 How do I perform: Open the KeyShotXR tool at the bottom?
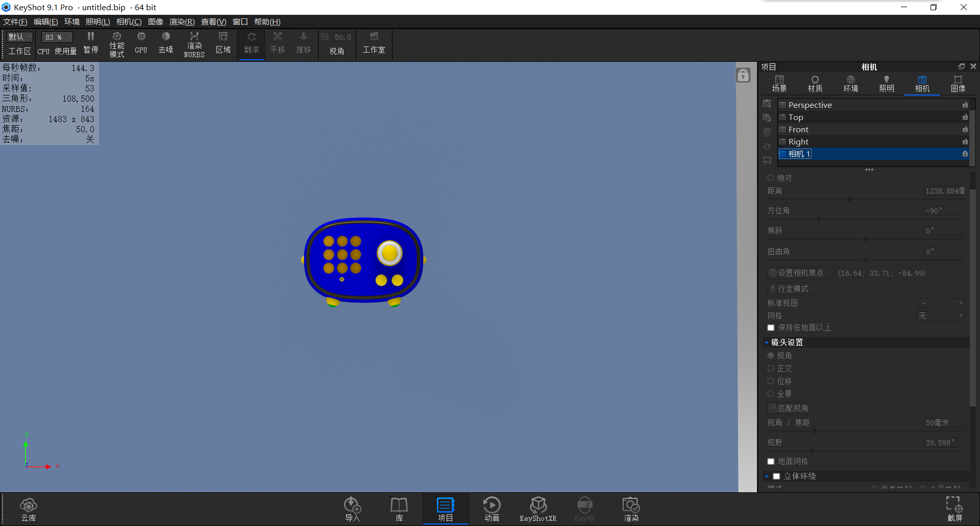click(538, 508)
